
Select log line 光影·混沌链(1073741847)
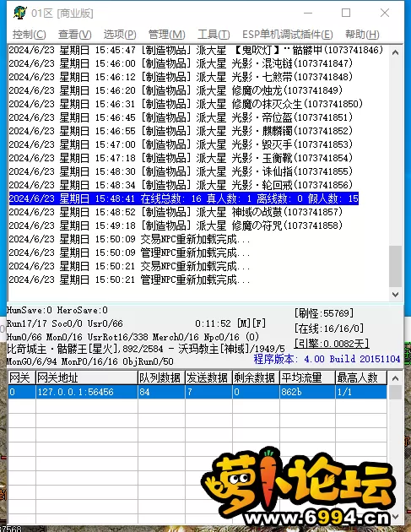click(x=181, y=63)
